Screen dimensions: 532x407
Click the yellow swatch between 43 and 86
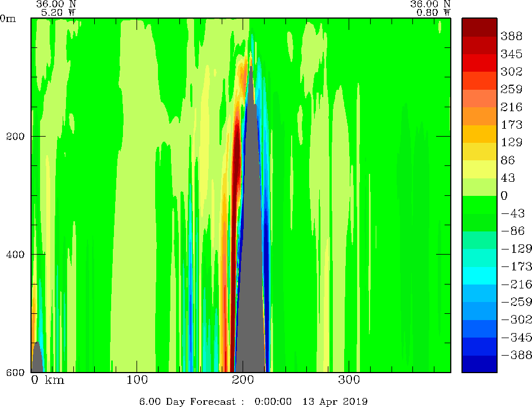pyautogui.click(x=480, y=169)
